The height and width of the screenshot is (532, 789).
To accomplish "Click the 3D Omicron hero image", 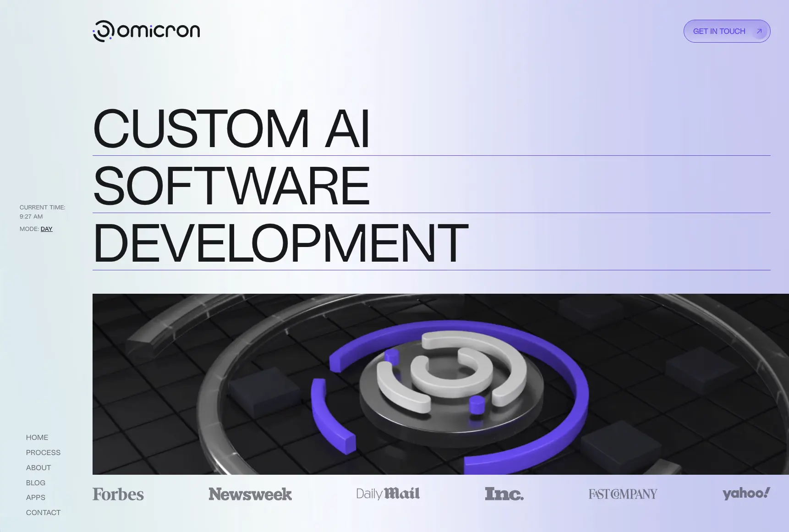I will (441, 384).
